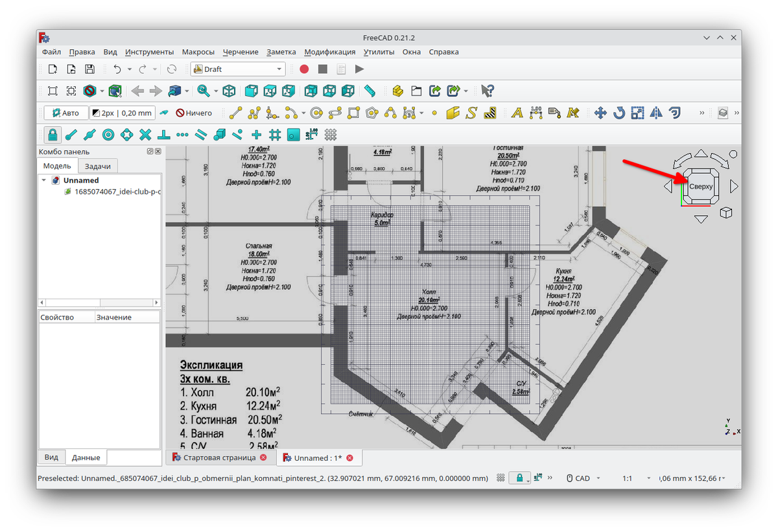Image resolution: width=778 pixels, height=532 pixels.
Task: Click the refresh/recompute icon
Action: tap(172, 69)
